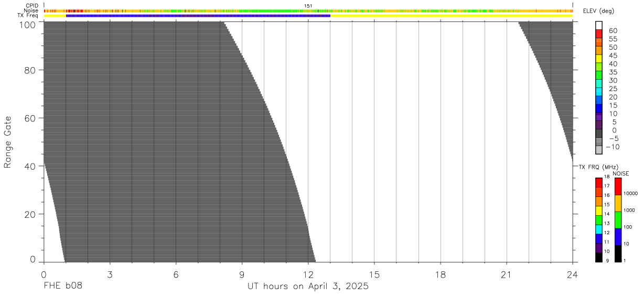
Task: Click the CPID label at top left
Action: pyautogui.click(x=32, y=6)
